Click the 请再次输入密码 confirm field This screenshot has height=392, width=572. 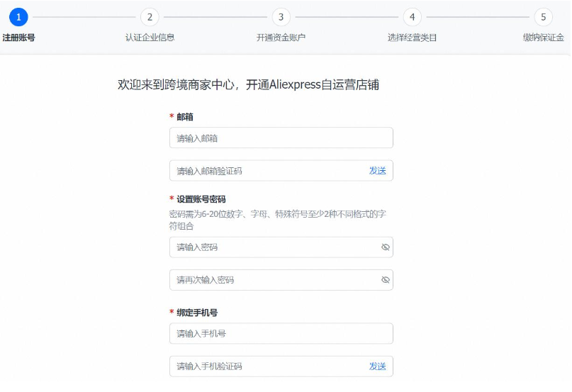[x=273, y=280]
